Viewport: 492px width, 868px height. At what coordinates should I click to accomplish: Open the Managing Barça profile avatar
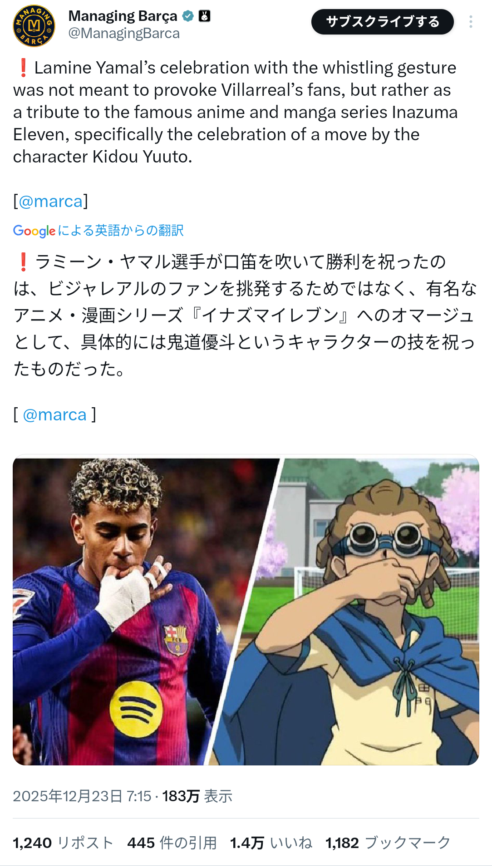34,26
